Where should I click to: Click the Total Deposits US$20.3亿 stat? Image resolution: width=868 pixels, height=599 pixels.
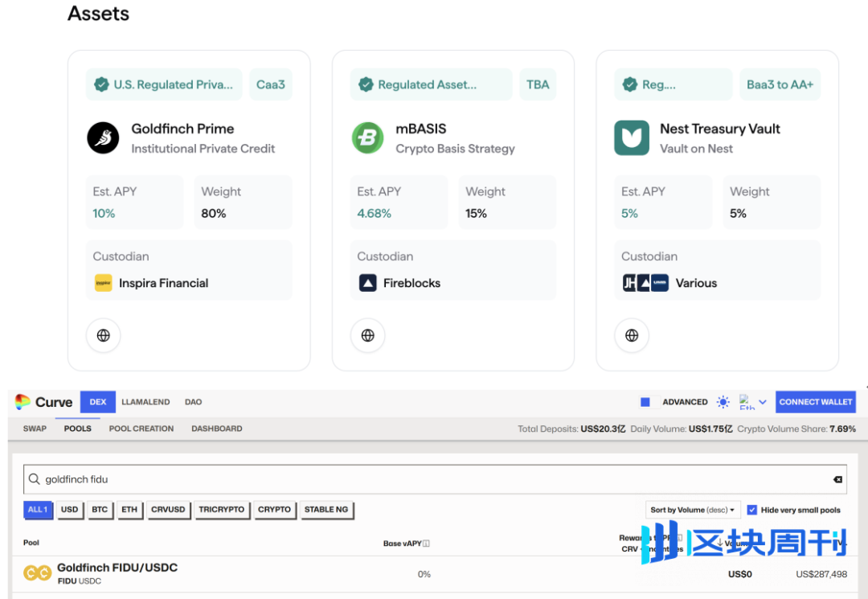pyautogui.click(x=571, y=429)
